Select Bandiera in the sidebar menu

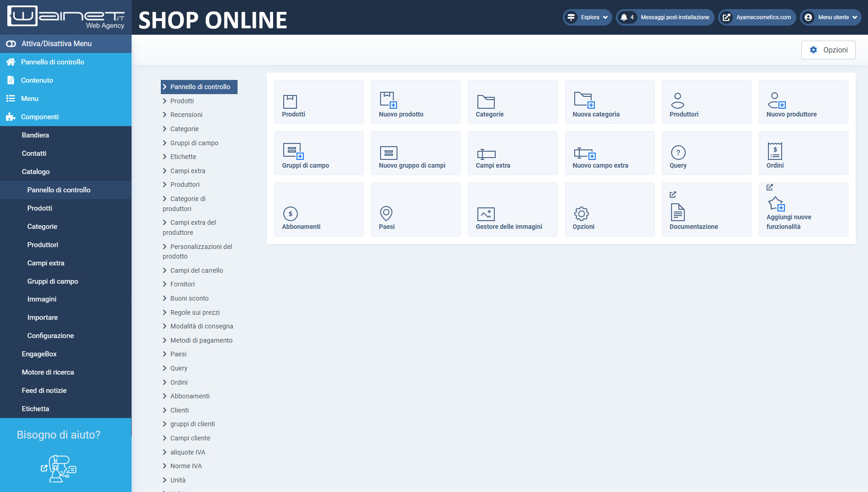[x=35, y=135]
